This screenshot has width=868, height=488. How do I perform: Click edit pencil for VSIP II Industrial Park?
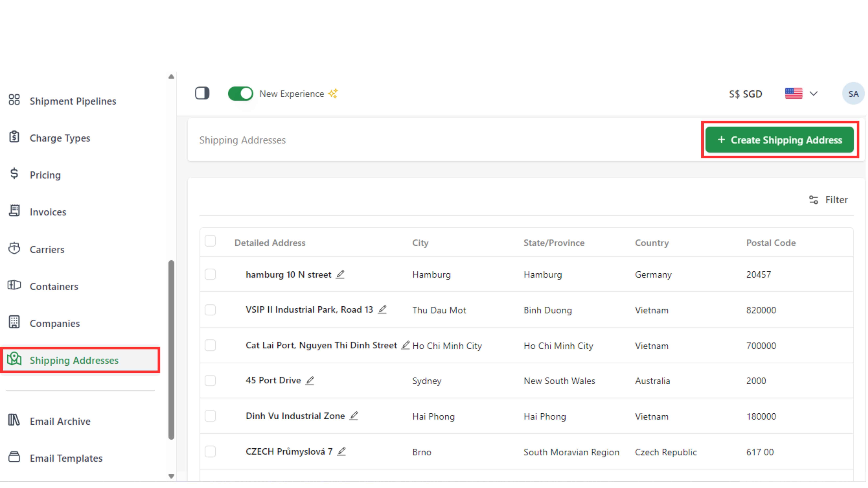point(382,310)
